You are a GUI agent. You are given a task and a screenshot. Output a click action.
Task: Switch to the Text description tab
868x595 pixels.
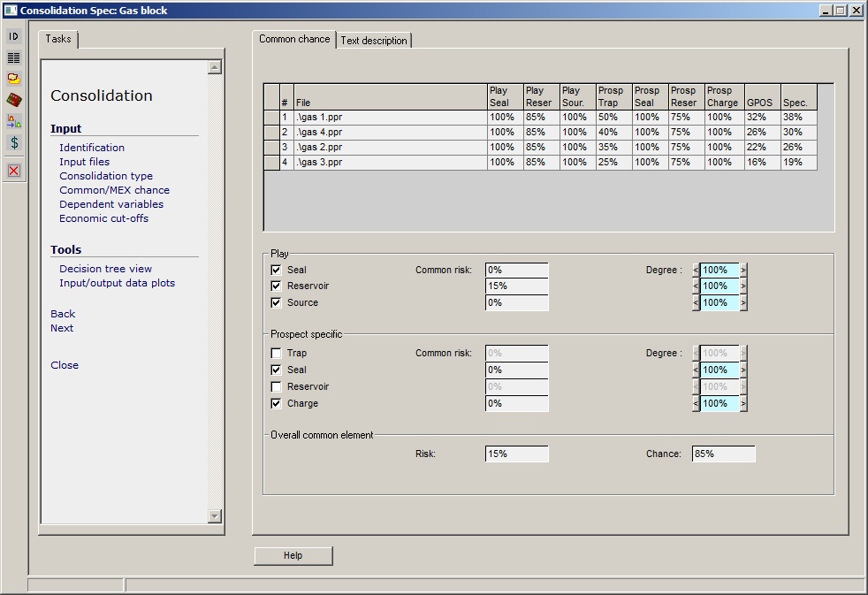coord(374,41)
